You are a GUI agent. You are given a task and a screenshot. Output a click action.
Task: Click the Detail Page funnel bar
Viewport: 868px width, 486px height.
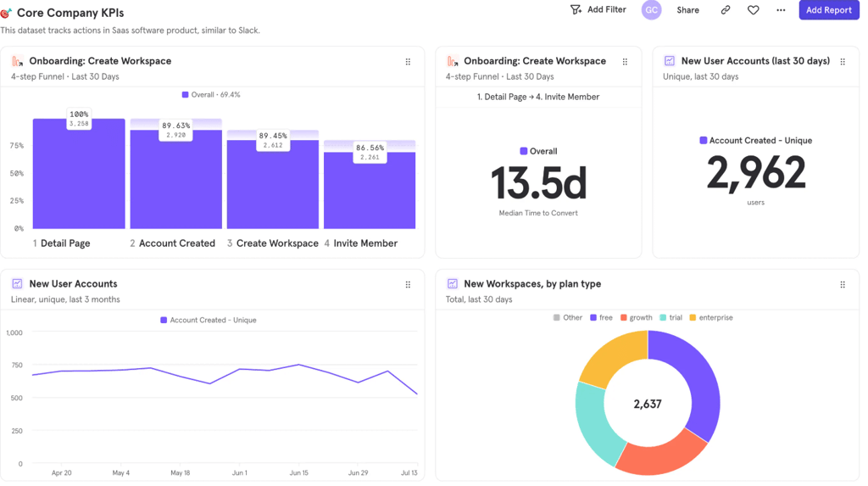pos(79,174)
